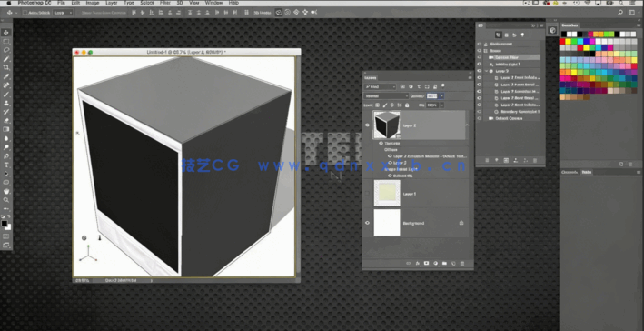
Task: Select the Eraser tool
Action: pyautogui.click(x=6, y=121)
